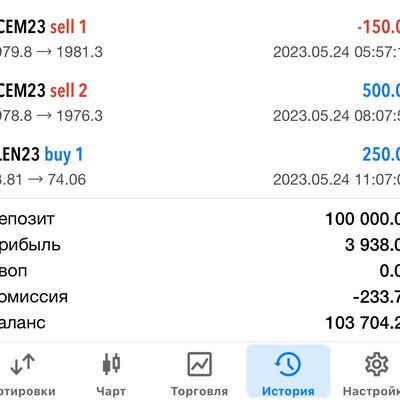Select the 1976.3 closing price text
Viewport: 400px width, 400px height.
tap(80, 116)
